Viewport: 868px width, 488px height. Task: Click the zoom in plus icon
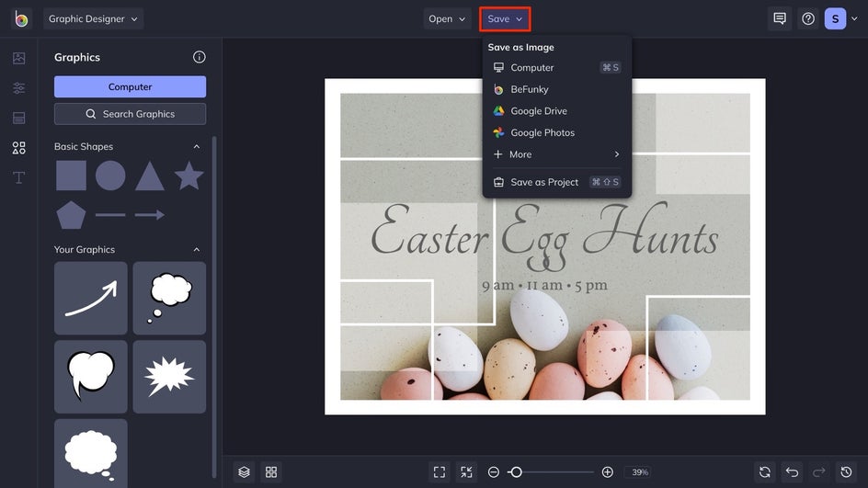point(607,471)
